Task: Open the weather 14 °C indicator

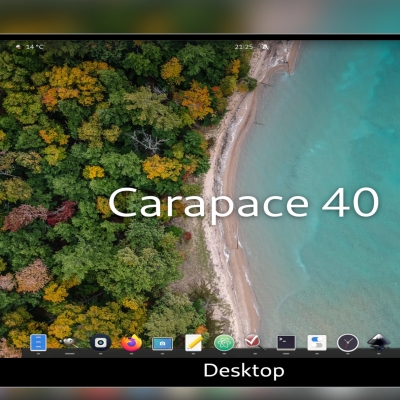Action: [x=34, y=47]
